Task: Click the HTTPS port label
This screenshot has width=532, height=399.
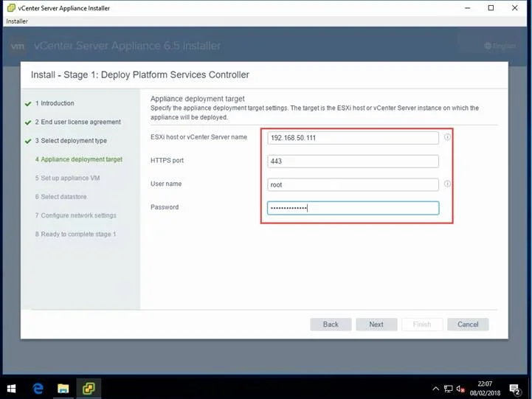Action: tap(167, 160)
